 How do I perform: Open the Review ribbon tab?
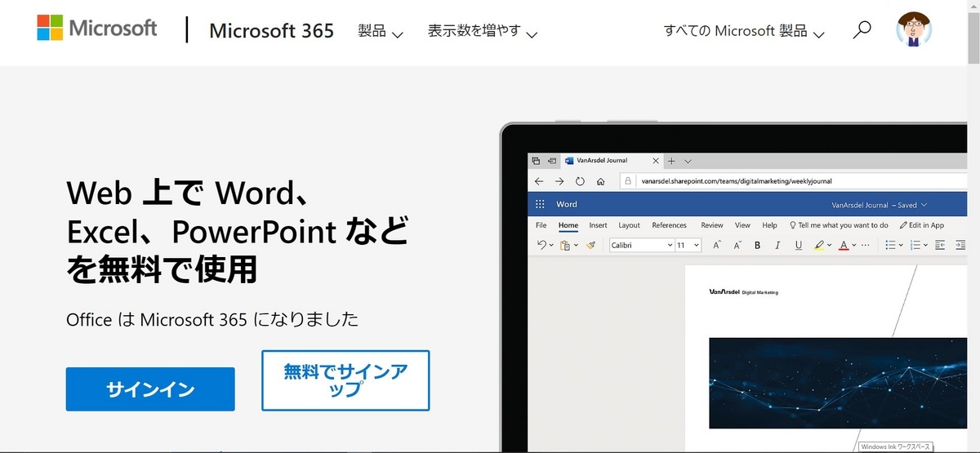click(x=712, y=225)
